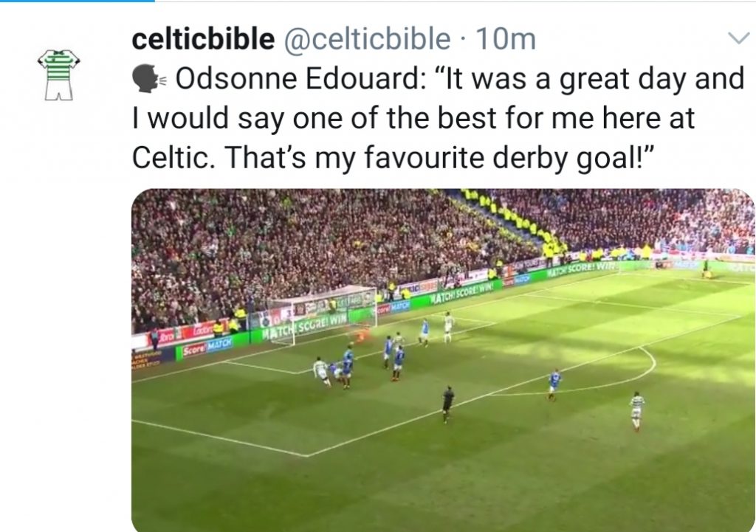Click the celticbible green-hooped kit avatar

(x=58, y=74)
